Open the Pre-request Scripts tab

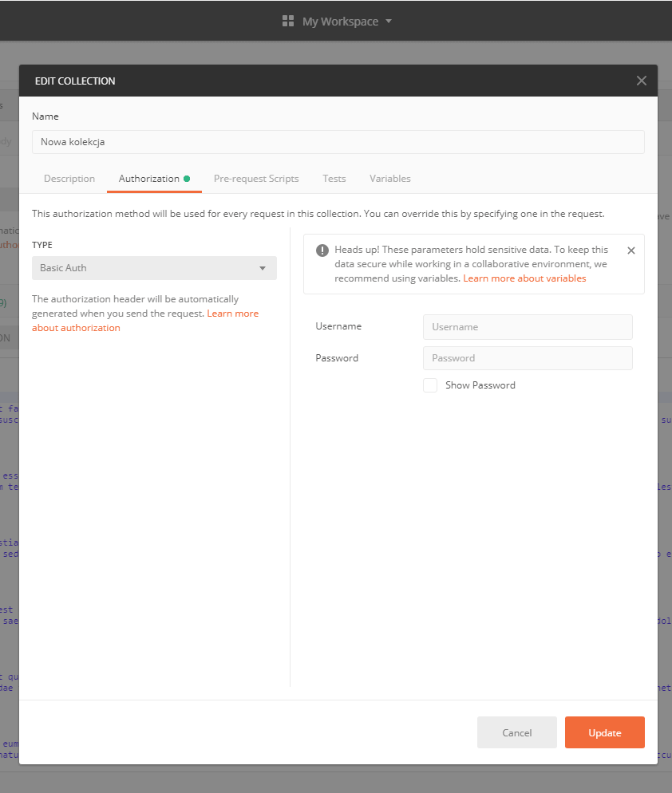coord(256,178)
